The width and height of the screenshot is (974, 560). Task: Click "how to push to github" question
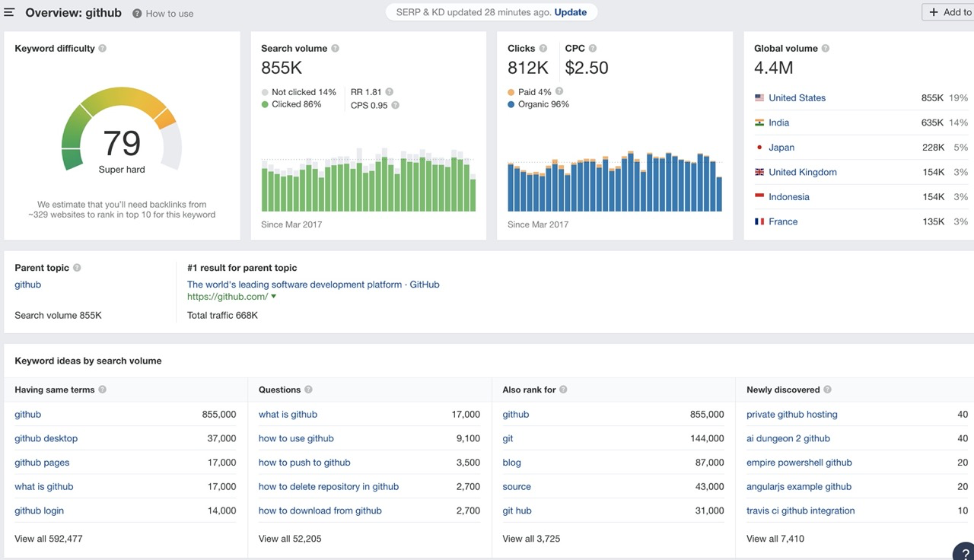coord(304,463)
